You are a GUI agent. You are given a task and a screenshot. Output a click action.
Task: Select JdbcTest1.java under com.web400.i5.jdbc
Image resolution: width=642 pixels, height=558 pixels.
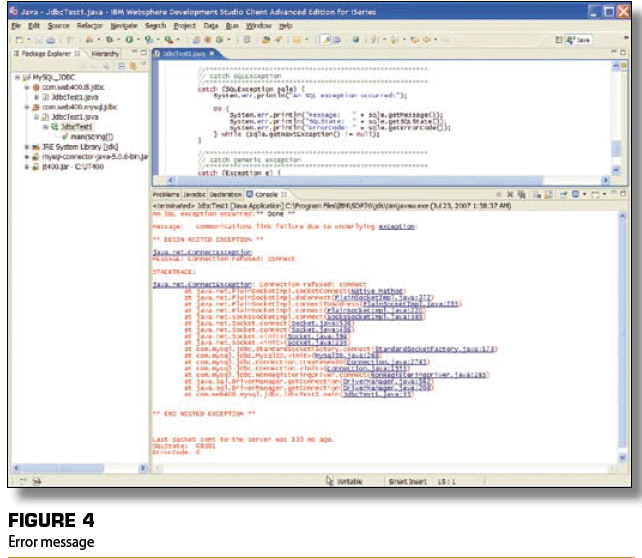[70, 97]
